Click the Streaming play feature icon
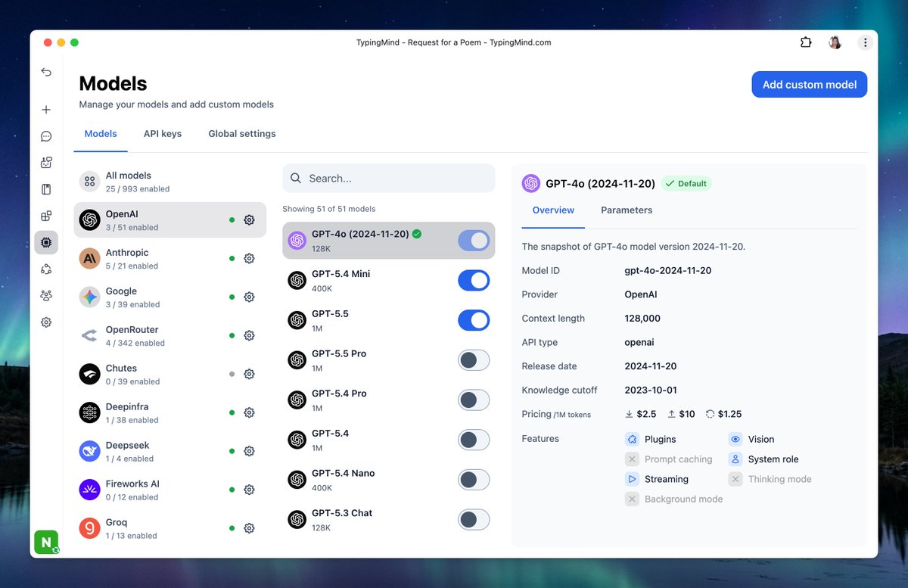Viewport: 908px width, 588px height. pos(632,479)
